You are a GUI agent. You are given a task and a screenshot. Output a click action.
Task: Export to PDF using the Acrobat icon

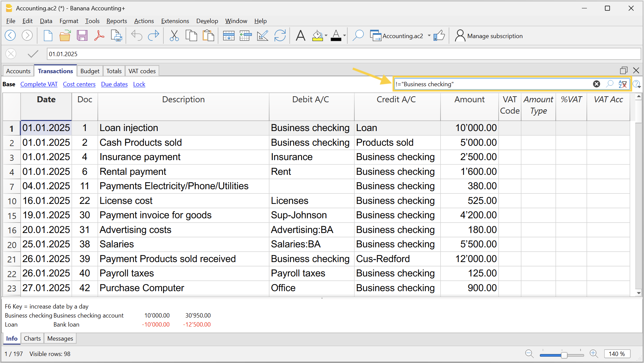coord(99,35)
